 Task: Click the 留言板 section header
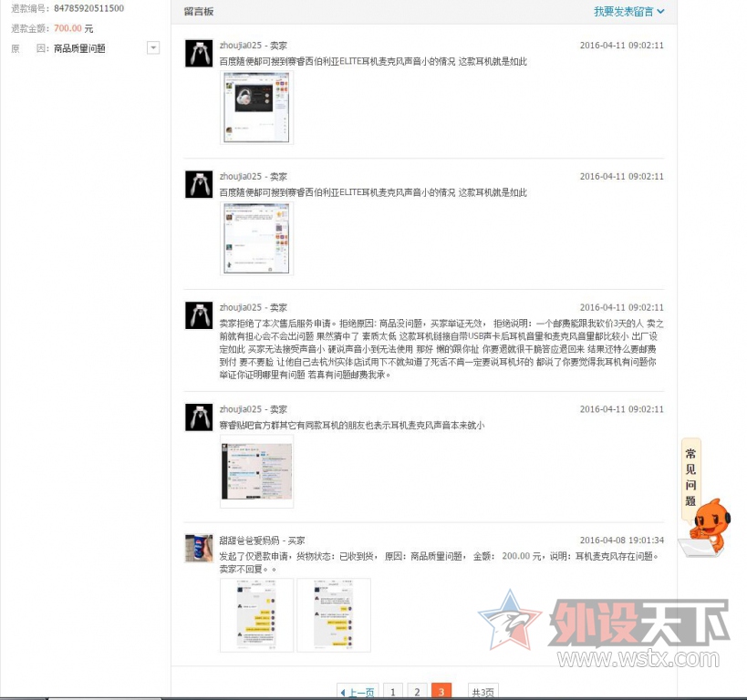click(199, 12)
